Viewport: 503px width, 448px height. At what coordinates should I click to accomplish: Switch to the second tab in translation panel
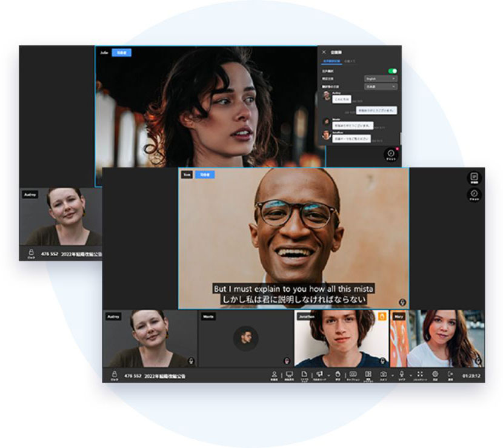350,61
